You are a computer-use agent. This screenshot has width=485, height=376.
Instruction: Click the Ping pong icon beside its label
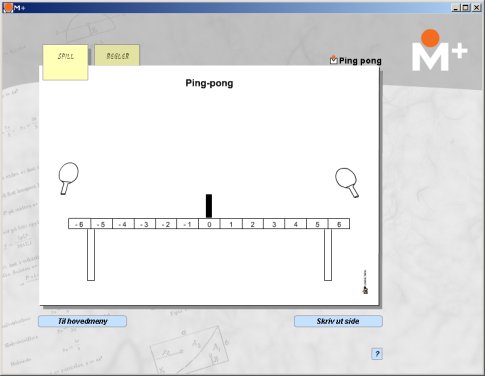tap(333, 60)
